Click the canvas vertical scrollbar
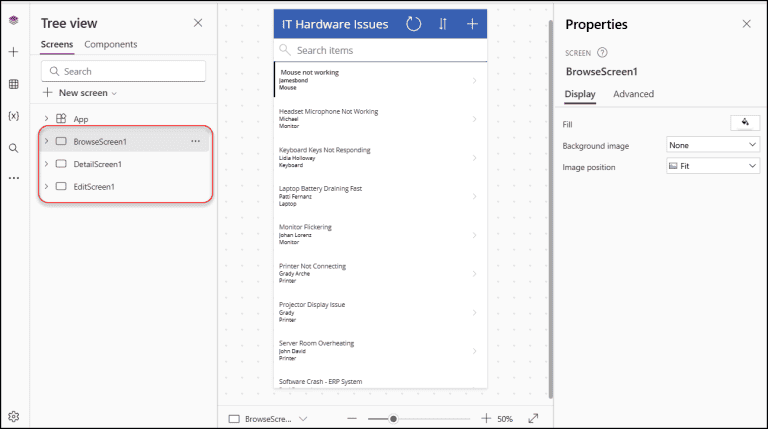This screenshot has width=768, height=429. [551, 210]
